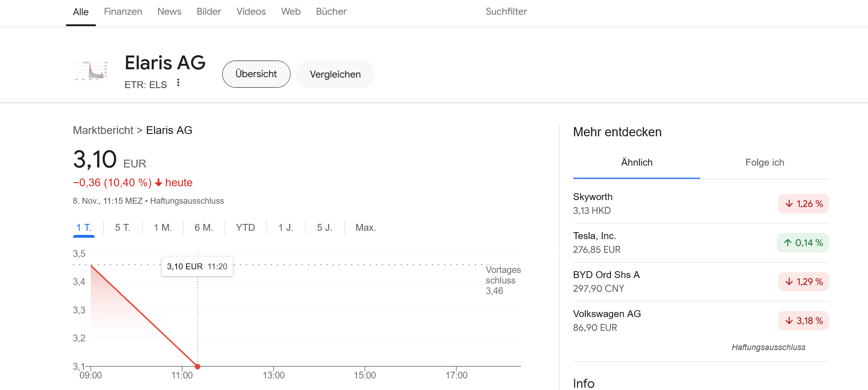Click the Elaris AG stock thumbnail image
The height and width of the screenshot is (390, 868).
91,71
